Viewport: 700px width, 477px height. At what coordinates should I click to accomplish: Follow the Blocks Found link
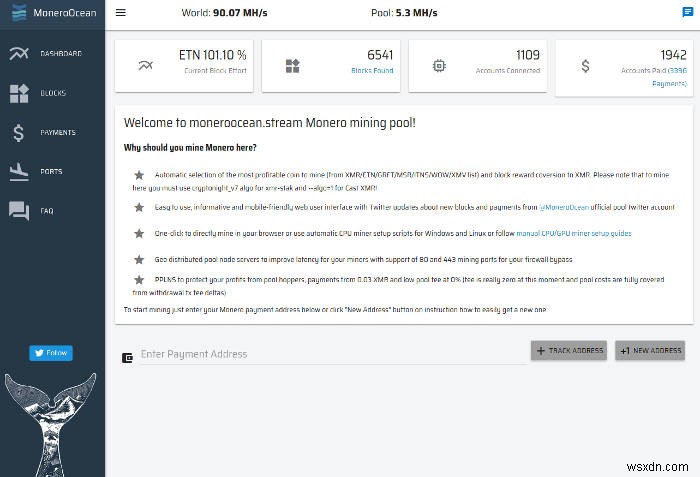click(x=372, y=71)
